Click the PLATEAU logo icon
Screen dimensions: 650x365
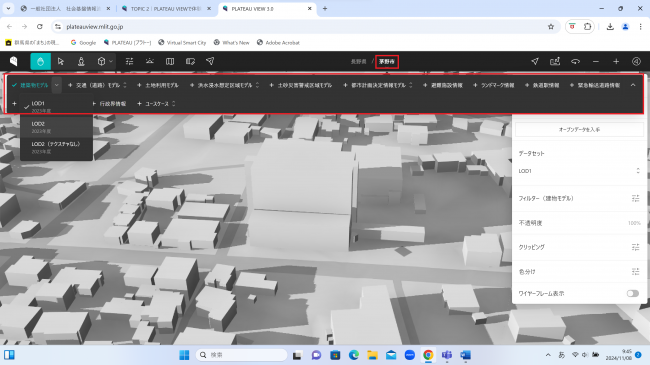[14, 61]
